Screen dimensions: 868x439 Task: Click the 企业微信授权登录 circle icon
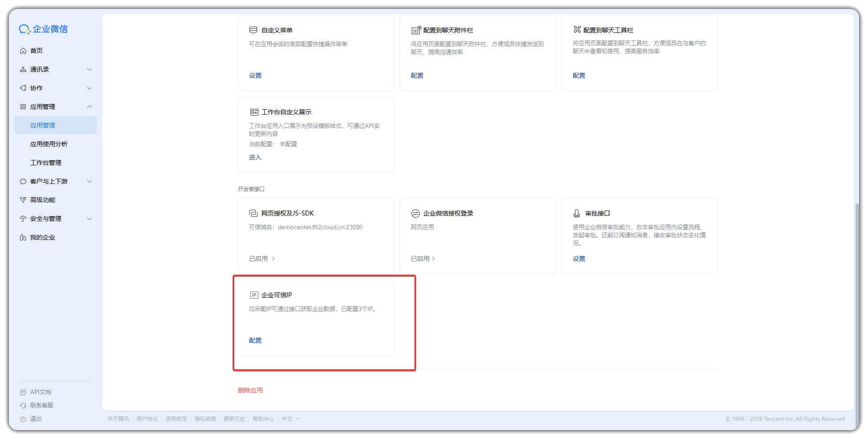click(x=415, y=213)
